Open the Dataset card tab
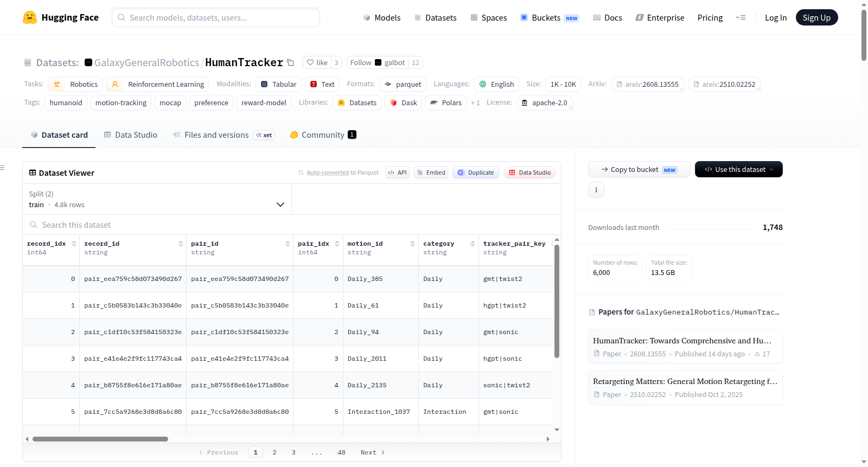This screenshot has width=868, height=467. click(x=59, y=135)
